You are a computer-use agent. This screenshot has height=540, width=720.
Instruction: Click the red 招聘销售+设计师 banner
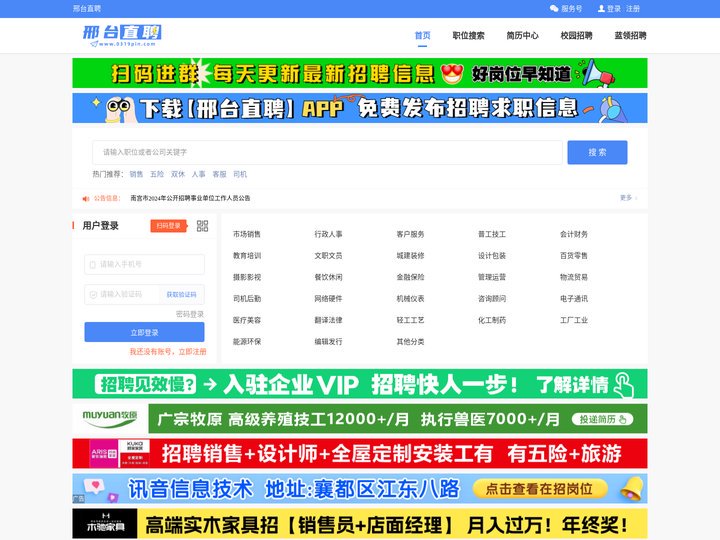point(360,454)
